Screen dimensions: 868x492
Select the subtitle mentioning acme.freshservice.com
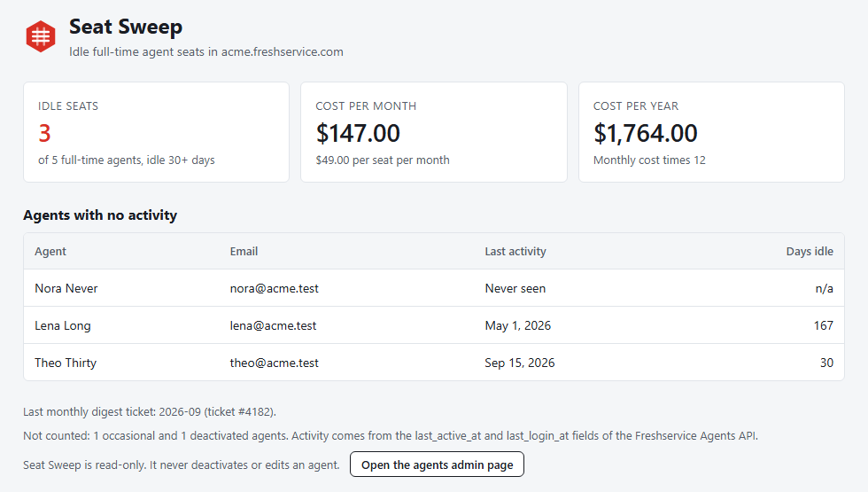205,51
